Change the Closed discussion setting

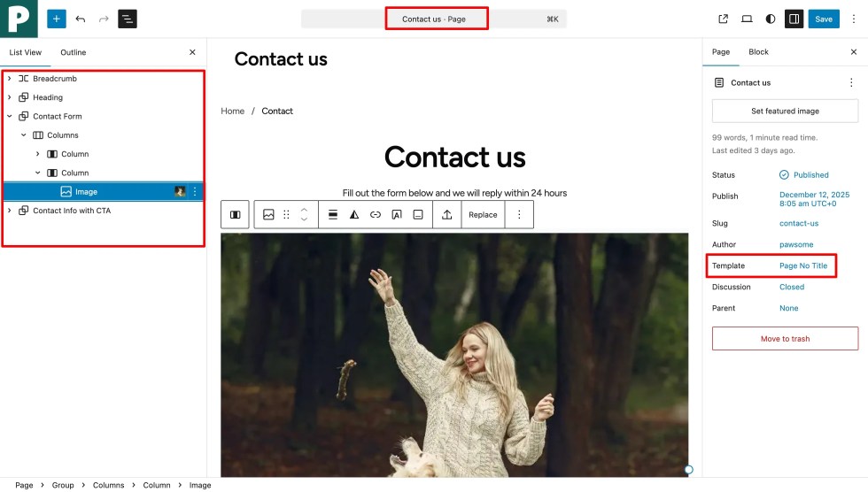click(x=792, y=287)
